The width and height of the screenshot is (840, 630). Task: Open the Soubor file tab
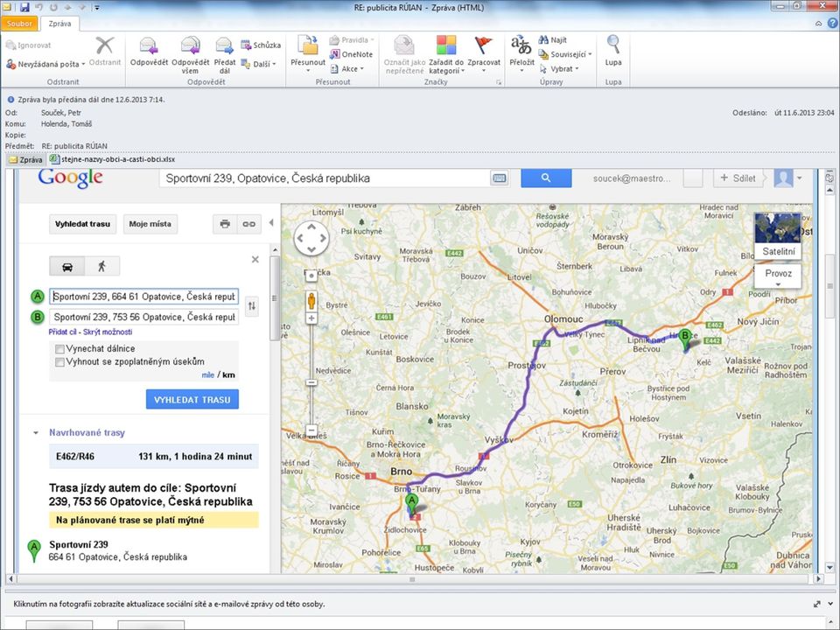[19, 23]
